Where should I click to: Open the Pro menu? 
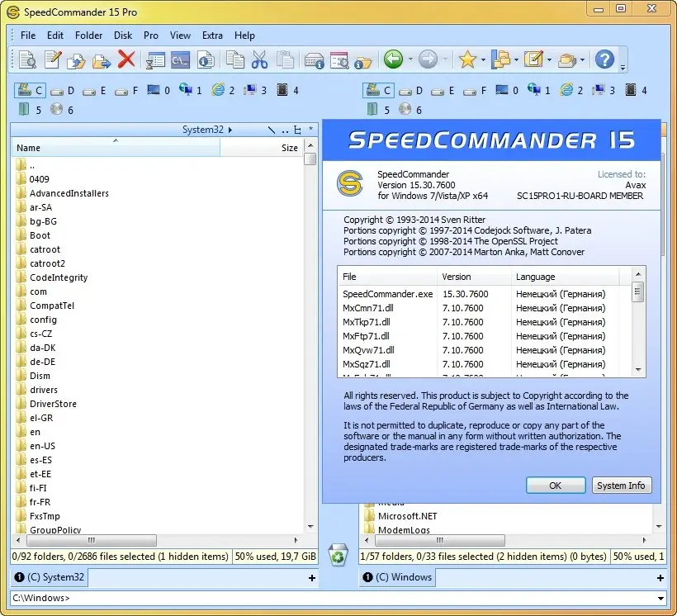pyautogui.click(x=151, y=36)
